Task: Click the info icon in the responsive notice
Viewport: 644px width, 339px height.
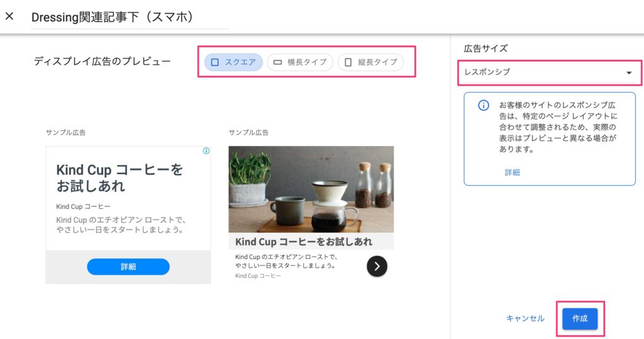Action: click(x=484, y=105)
